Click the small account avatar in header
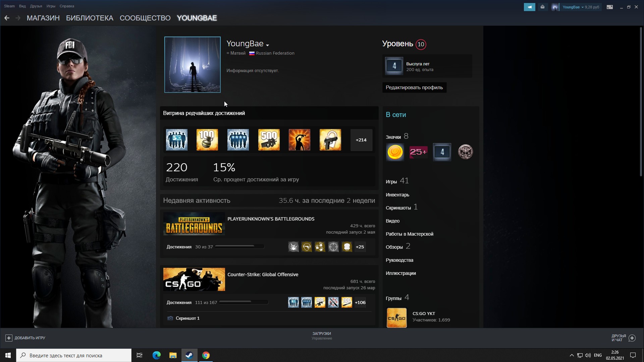 click(555, 7)
